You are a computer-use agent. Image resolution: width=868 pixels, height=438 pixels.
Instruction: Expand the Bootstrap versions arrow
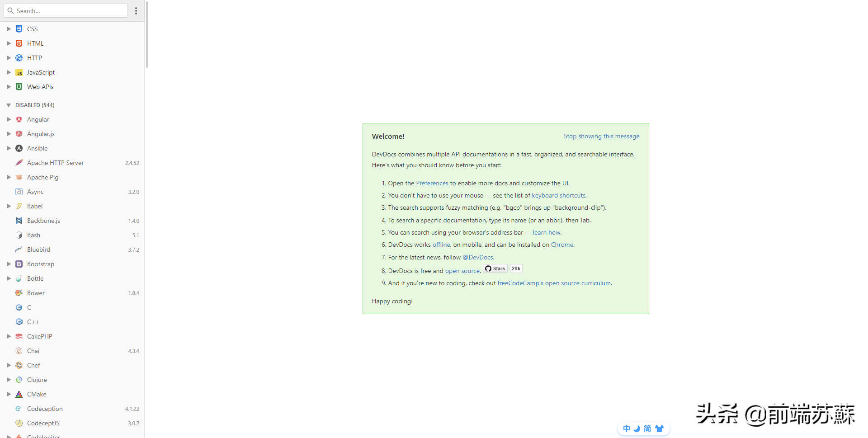click(x=9, y=264)
